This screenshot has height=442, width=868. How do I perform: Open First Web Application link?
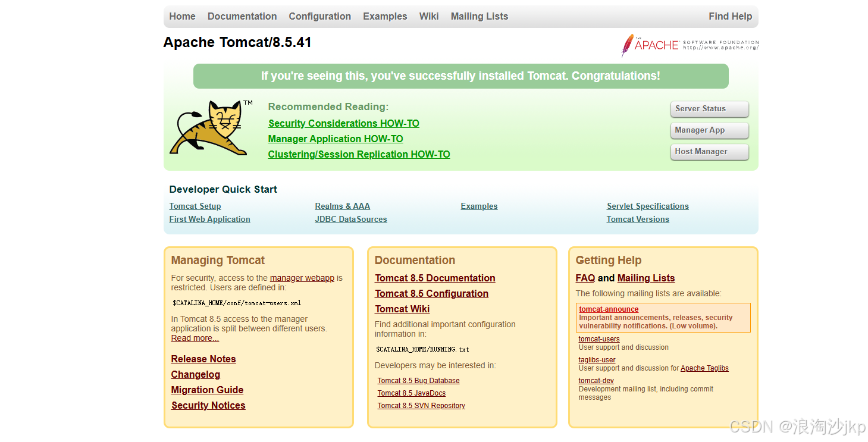210,220
